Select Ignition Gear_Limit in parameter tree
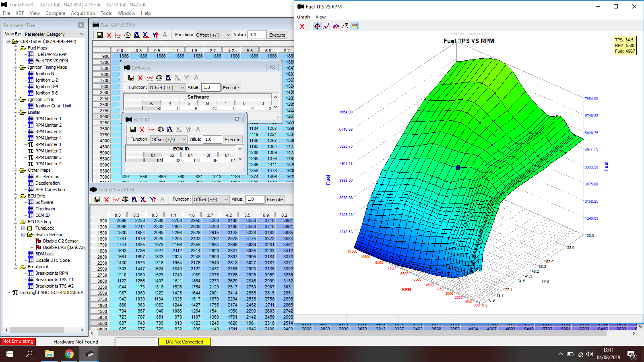644x362 pixels. tap(53, 106)
